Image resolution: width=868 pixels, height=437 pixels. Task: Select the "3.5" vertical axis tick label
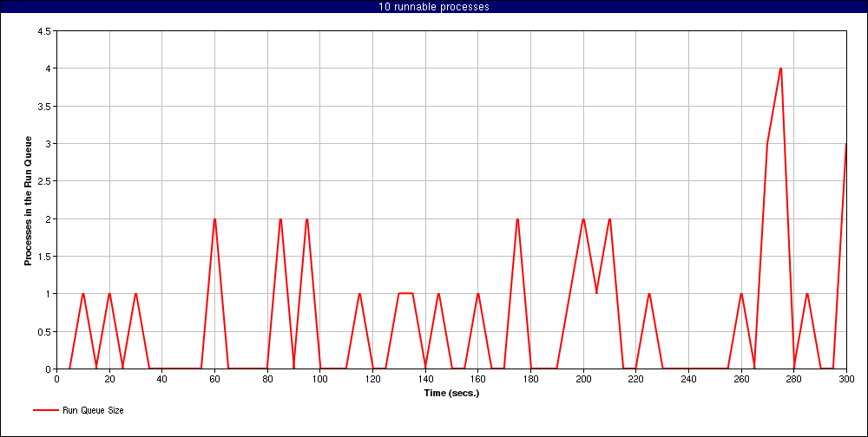click(x=45, y=106)
